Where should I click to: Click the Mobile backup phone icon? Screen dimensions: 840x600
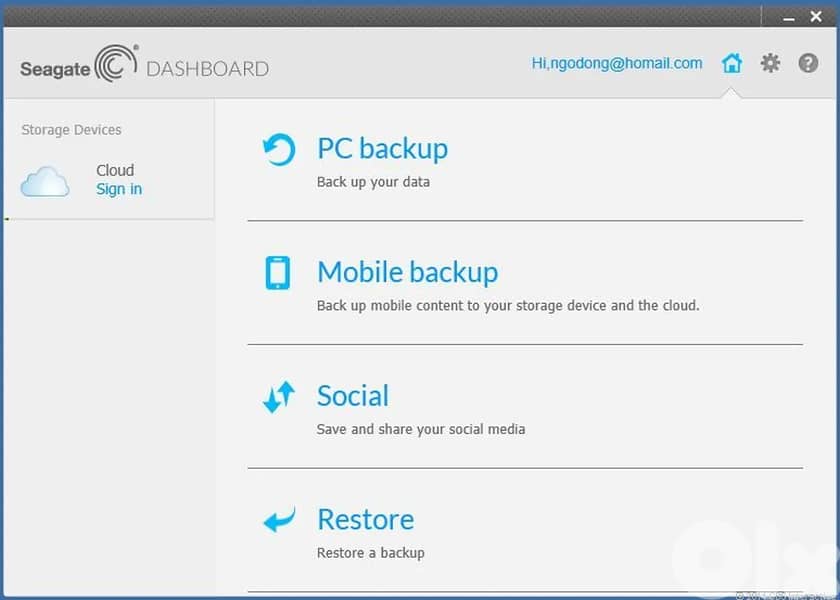pyautogui.click(x=278, y=273)
